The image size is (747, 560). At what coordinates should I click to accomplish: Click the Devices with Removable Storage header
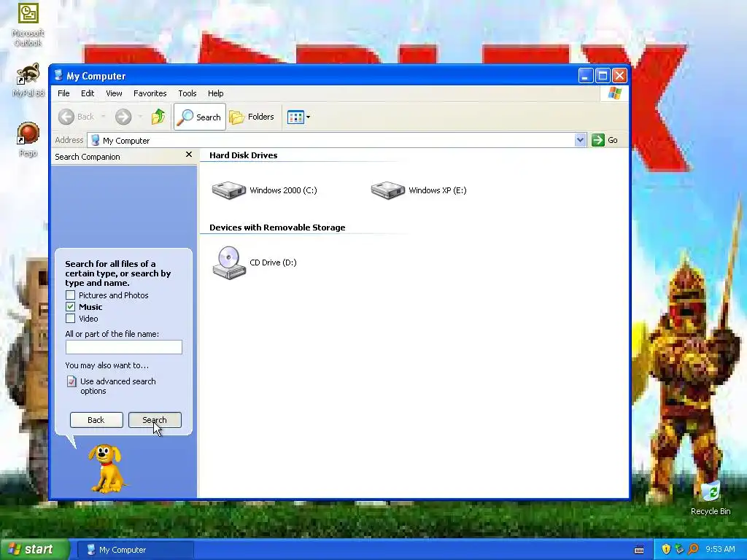(x=277, y=227)
